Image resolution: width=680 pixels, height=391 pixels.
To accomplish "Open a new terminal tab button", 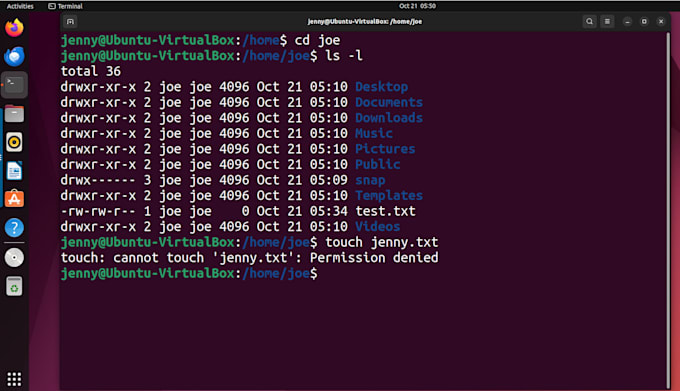I will pos(70,21).
